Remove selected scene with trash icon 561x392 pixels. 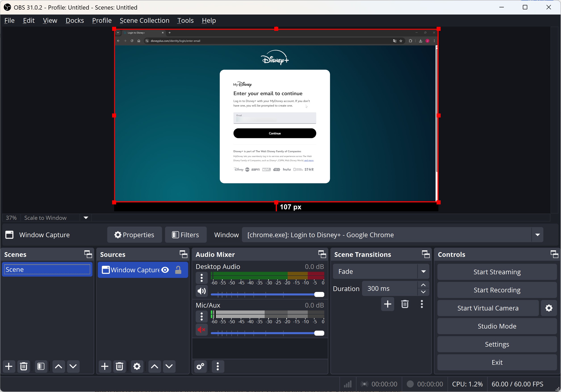[24, 366]
